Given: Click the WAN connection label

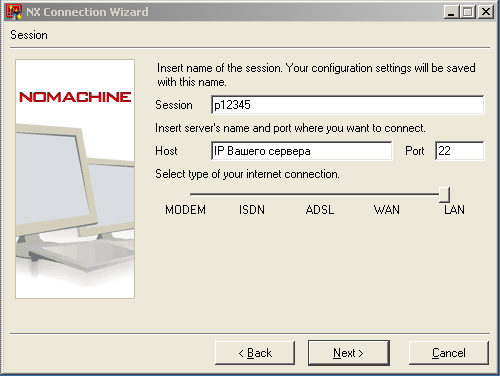Looking at the screenshot, I should (387, 210).
